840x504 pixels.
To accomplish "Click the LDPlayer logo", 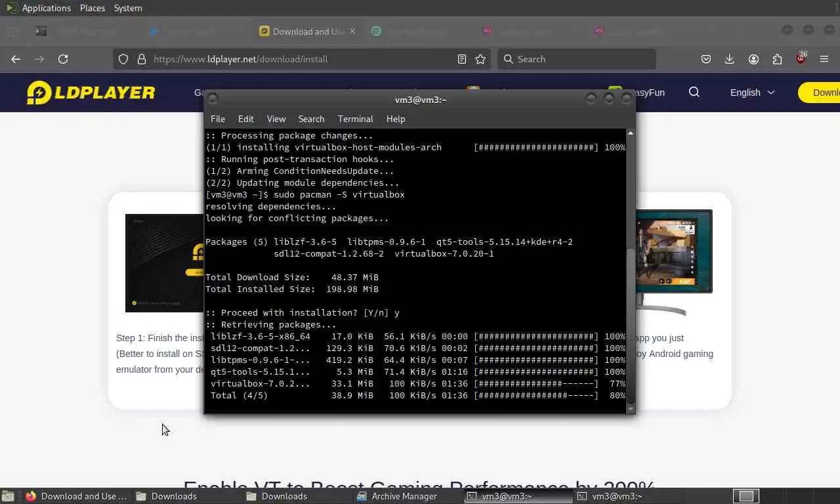I will (x=91, y=93).
